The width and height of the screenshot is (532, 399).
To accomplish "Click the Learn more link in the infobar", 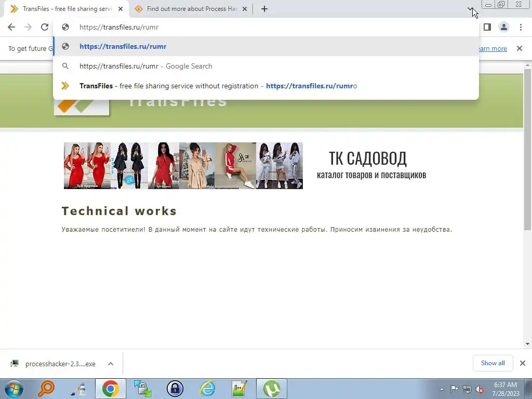I will 493,48.
